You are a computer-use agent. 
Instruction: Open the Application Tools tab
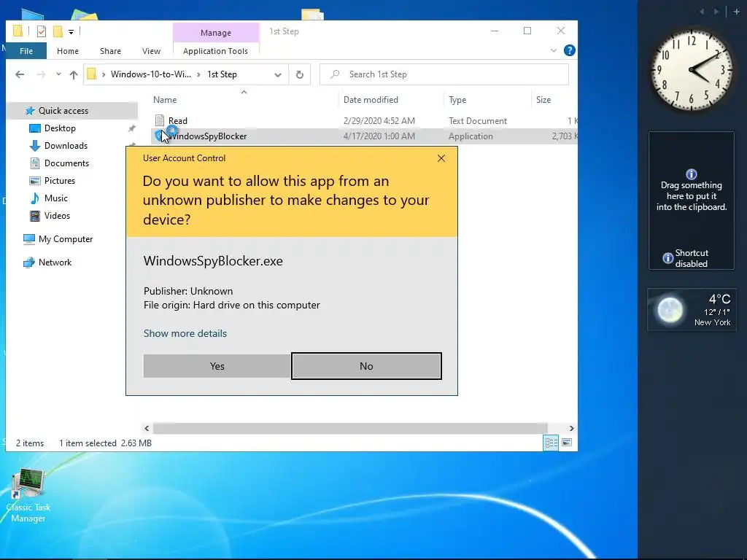point(215,51)
